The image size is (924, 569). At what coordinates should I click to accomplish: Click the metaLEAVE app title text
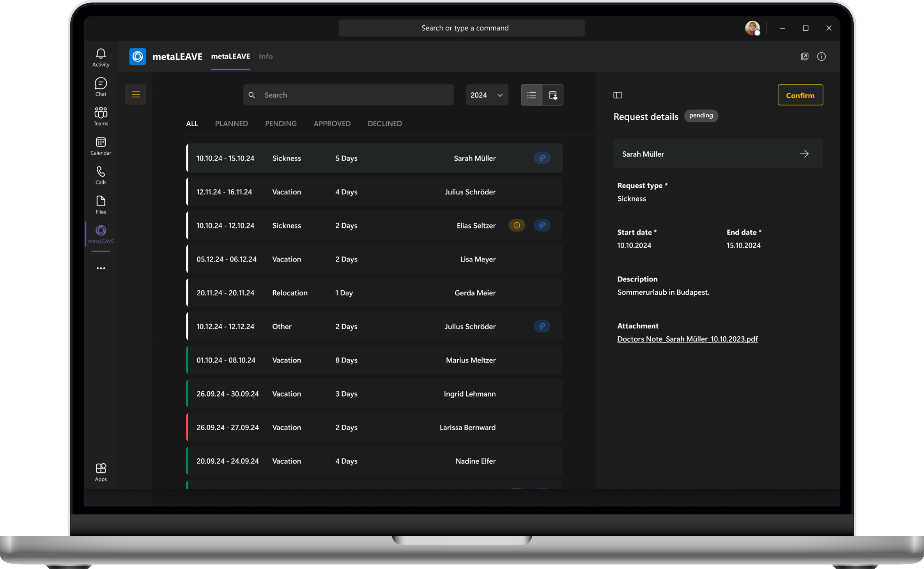click(x=177, y=57)
